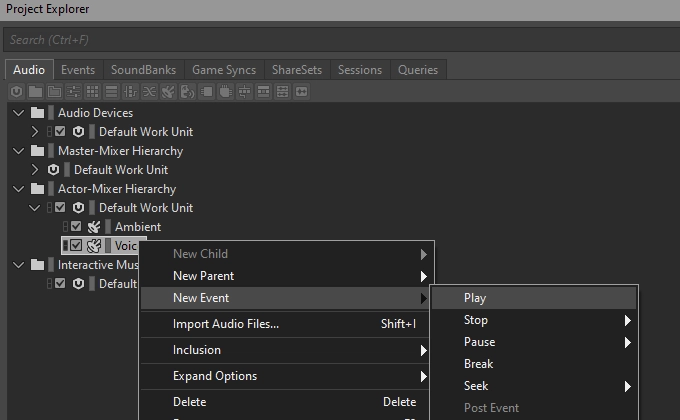This screenshot has width=680, height=420.
Task: Open the Expand Options submenu
Action: [285, 376]
